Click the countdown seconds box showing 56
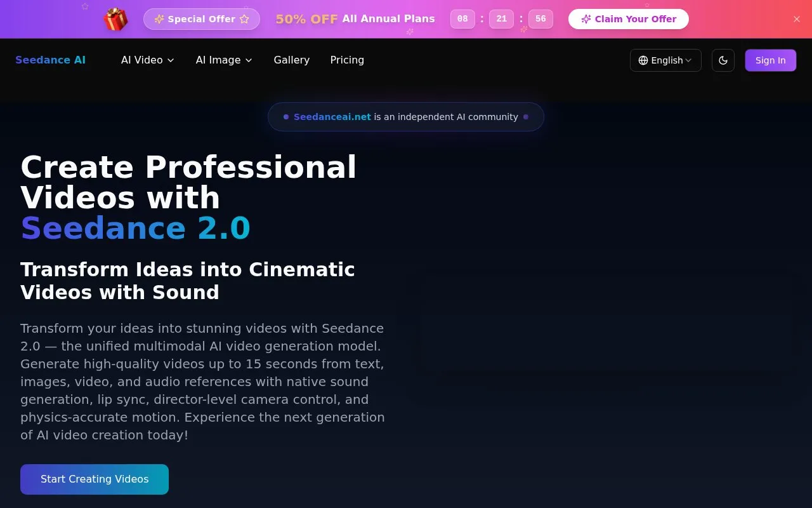Viewport: 812px width, 508px height. point(540,19)
